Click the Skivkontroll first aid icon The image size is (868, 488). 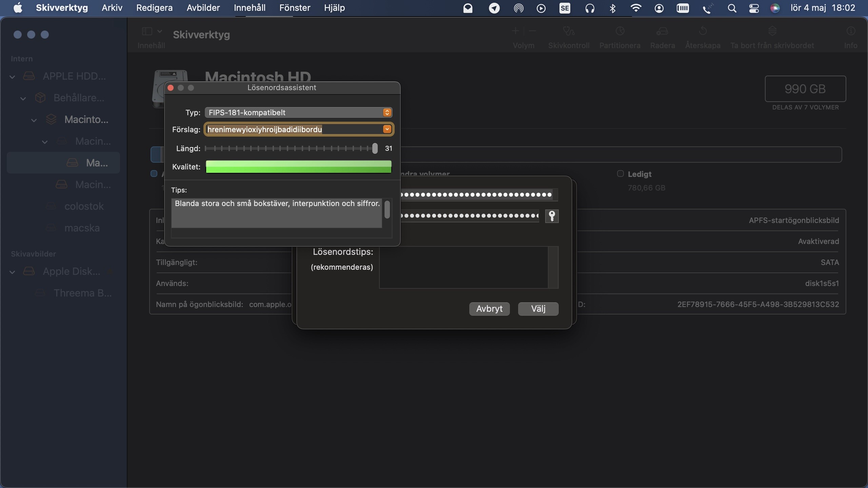click(x=569, y=31)
